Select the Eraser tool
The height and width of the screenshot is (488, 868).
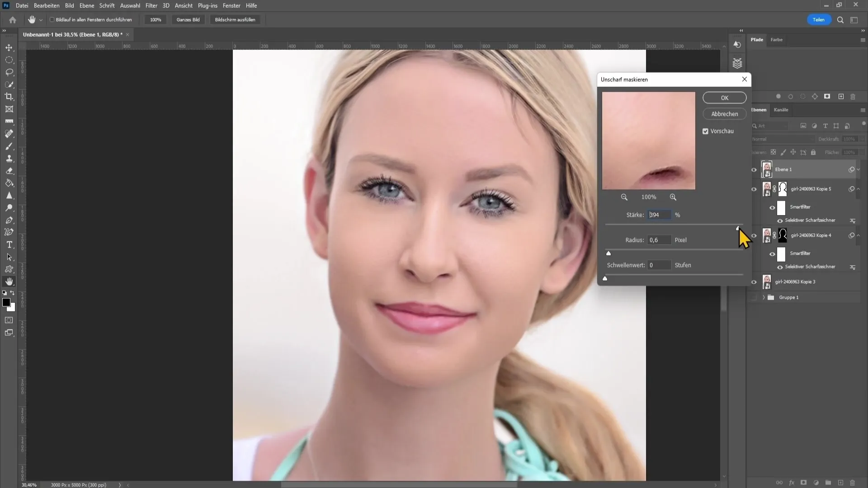tap(9, 171)
